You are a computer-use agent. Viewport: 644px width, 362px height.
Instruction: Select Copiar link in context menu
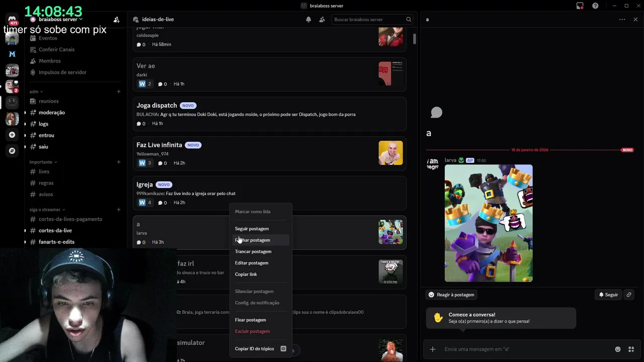click(x=261, y=275)
